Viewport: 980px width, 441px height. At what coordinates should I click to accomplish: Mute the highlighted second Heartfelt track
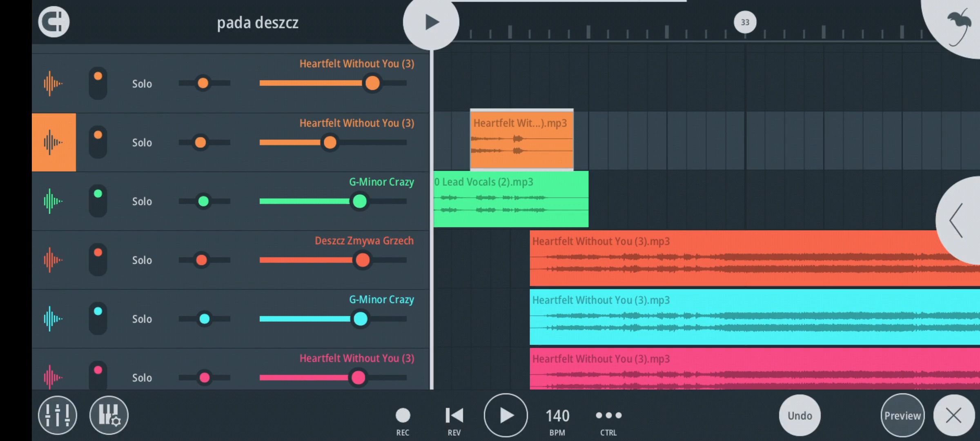click(x=98, y=142)
